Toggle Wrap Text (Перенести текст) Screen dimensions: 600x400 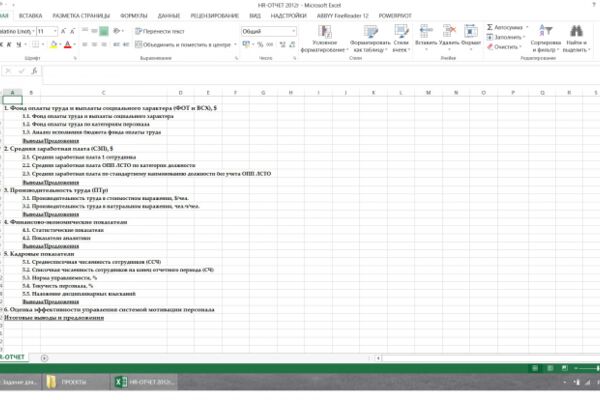[x=160, y=31]
